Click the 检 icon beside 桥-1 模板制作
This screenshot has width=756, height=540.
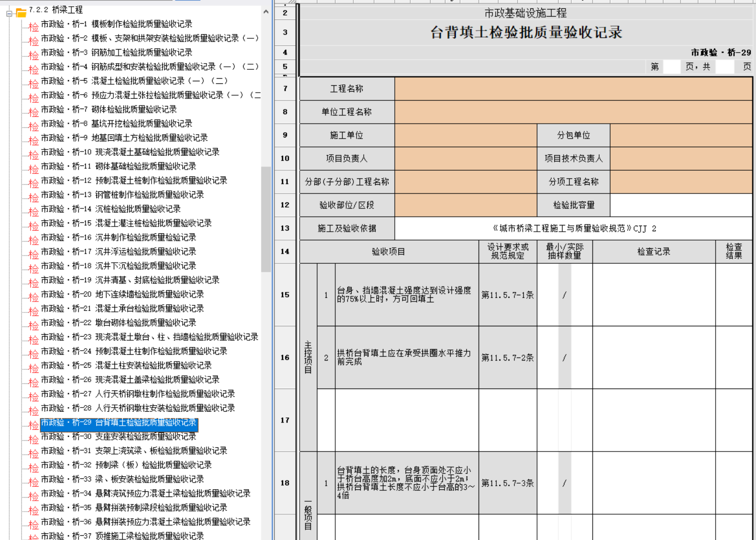[x=34, y=27]
